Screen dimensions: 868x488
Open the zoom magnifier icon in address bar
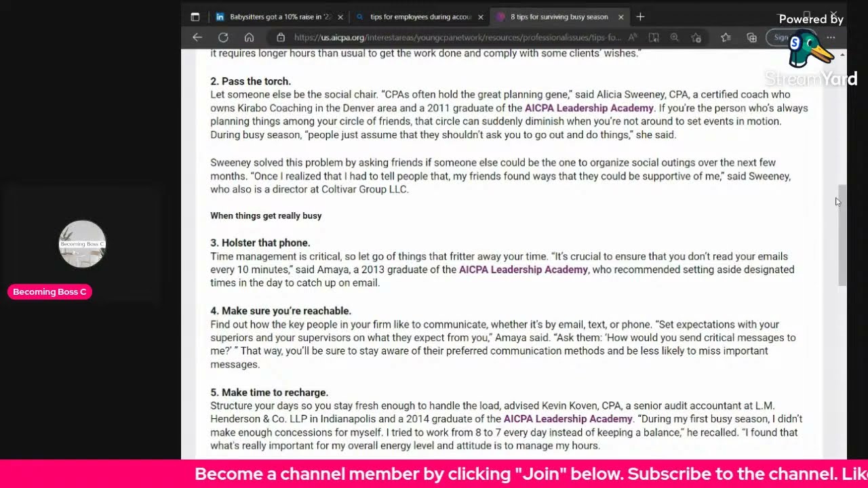click(x=675, y=37)
